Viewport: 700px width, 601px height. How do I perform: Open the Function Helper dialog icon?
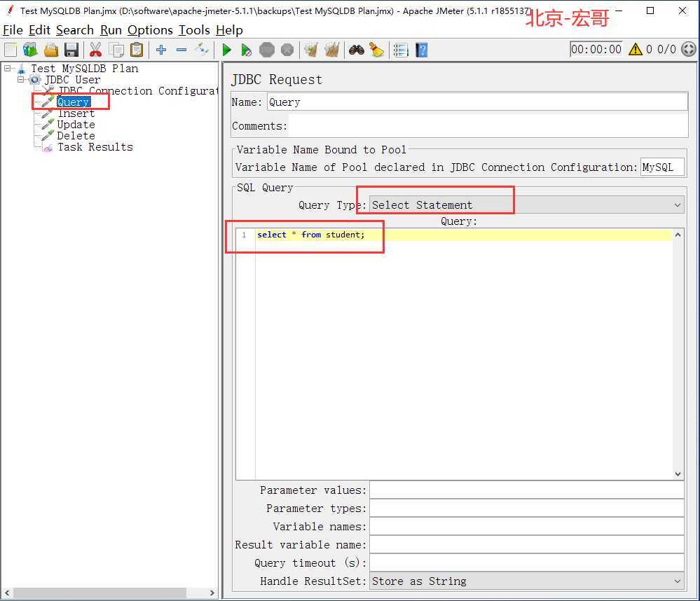[x=401, y=50]
